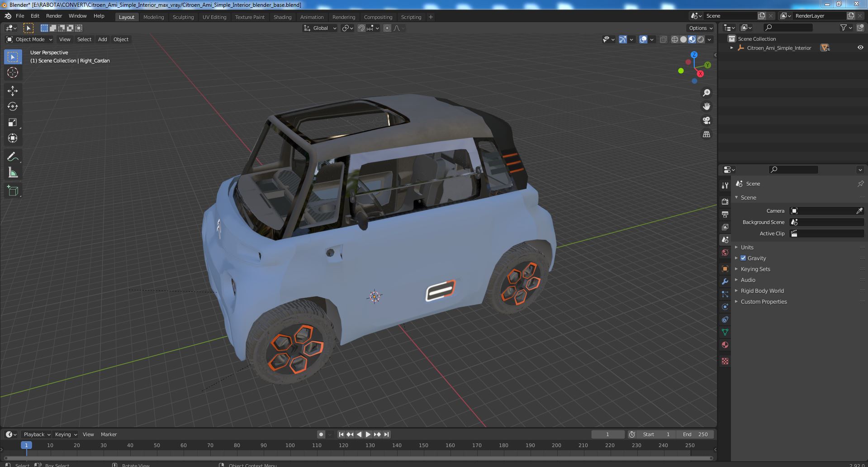Switch to rendered viewport shading
This screenshot has width=868, height=467.
tap(701, 39)
